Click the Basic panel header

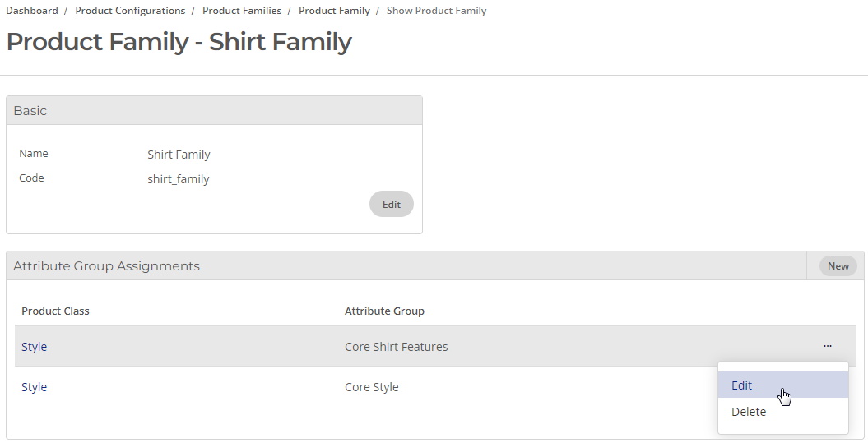click(214, 111)
